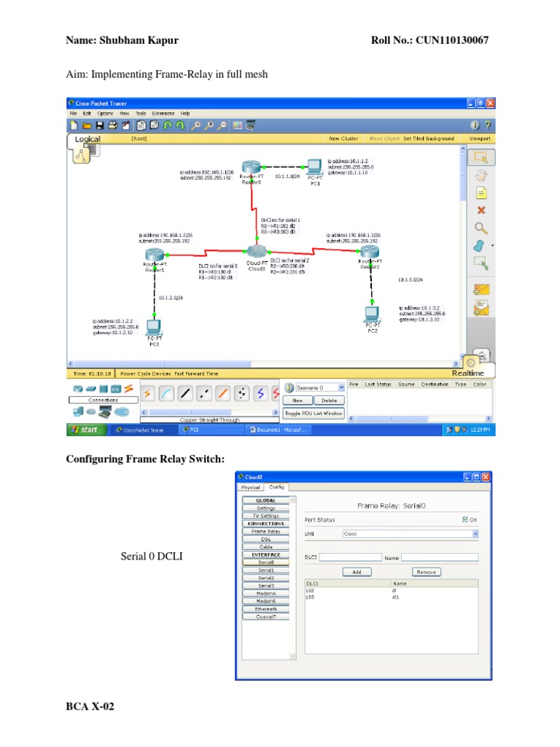Click New Cluster in the yellow bar
Image resolution: width=560 pixels, height=747 pixels.
(x=343, y=139)
